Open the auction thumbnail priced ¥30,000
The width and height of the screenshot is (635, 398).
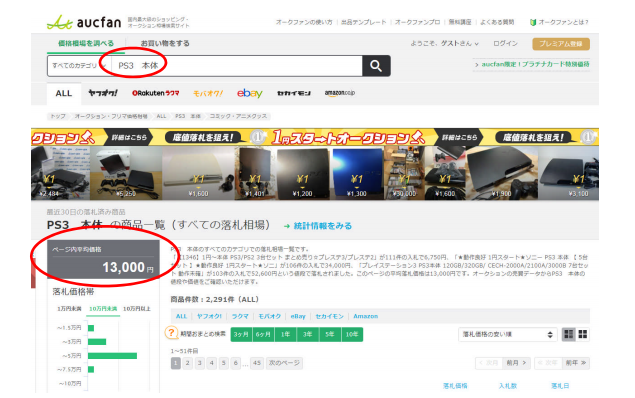point(404,173)
